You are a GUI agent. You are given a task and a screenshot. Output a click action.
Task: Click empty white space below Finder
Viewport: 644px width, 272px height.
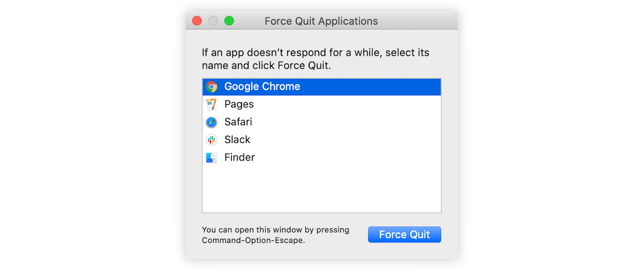point(321,189)
